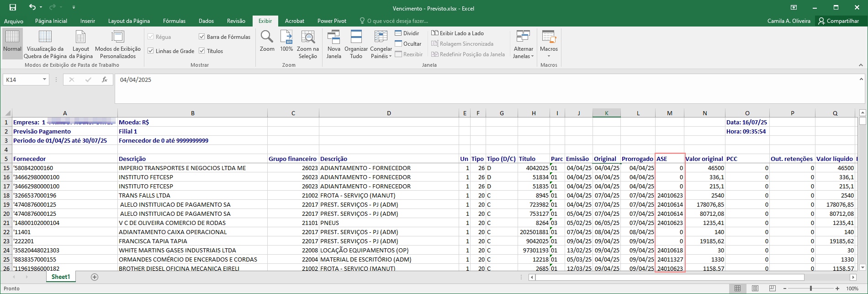The image size is (868, 294).
Task: Reset zoom with the 100% button
Action: [x=286, y=41]
